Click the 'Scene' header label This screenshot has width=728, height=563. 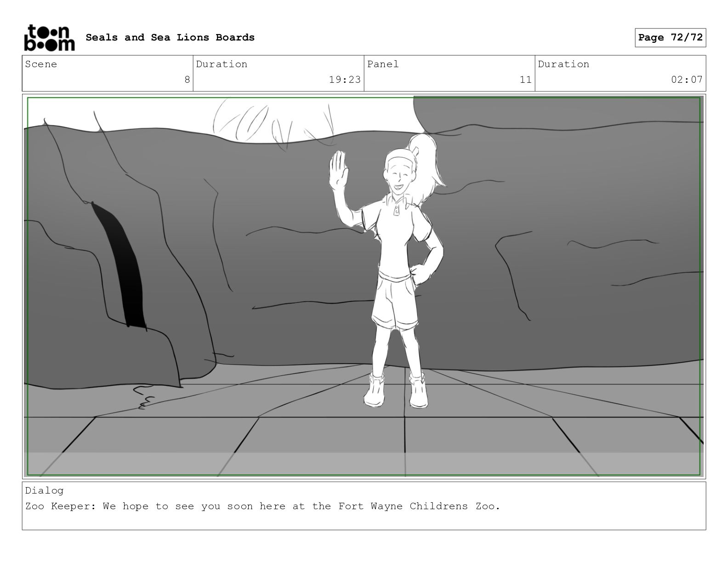pyautogui.click(x=41, y=64)
